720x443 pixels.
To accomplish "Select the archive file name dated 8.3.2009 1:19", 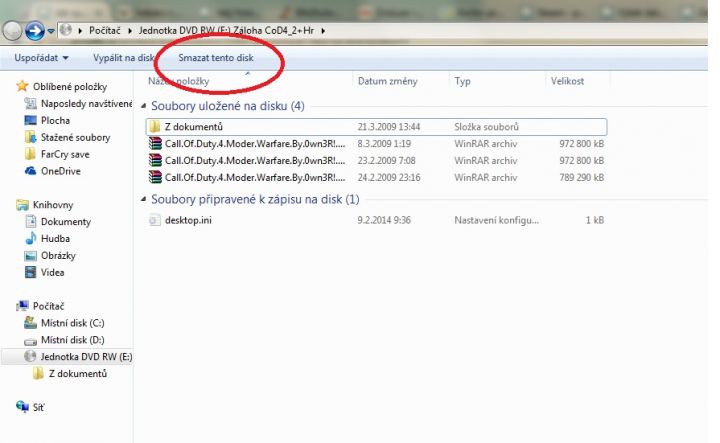I will pos(255,144).
